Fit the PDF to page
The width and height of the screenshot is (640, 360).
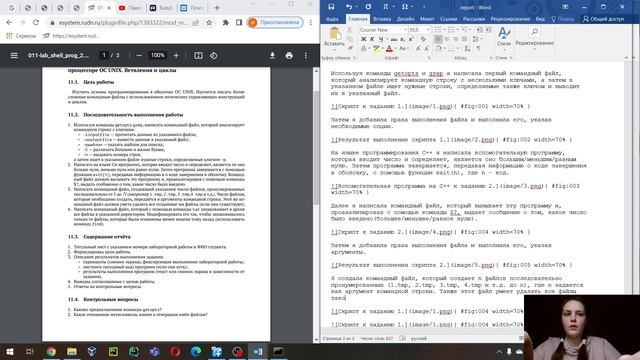point(198,56)
